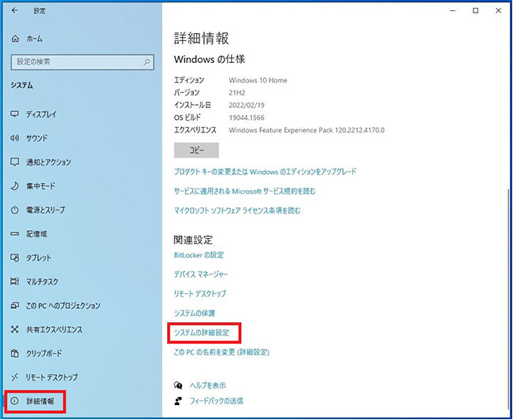513x420 pixels.
Task: Click the 電源とスリープ power icon
Action: click(x=15, y=210)
